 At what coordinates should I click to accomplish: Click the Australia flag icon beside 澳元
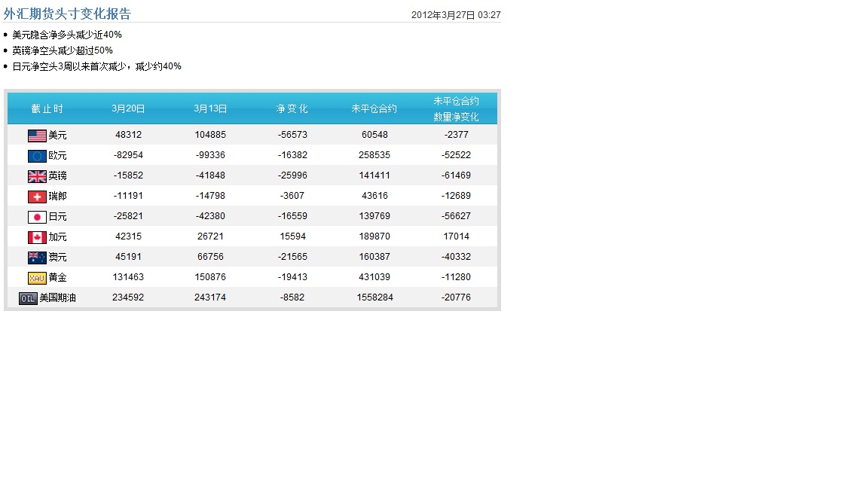click(37, 258)
